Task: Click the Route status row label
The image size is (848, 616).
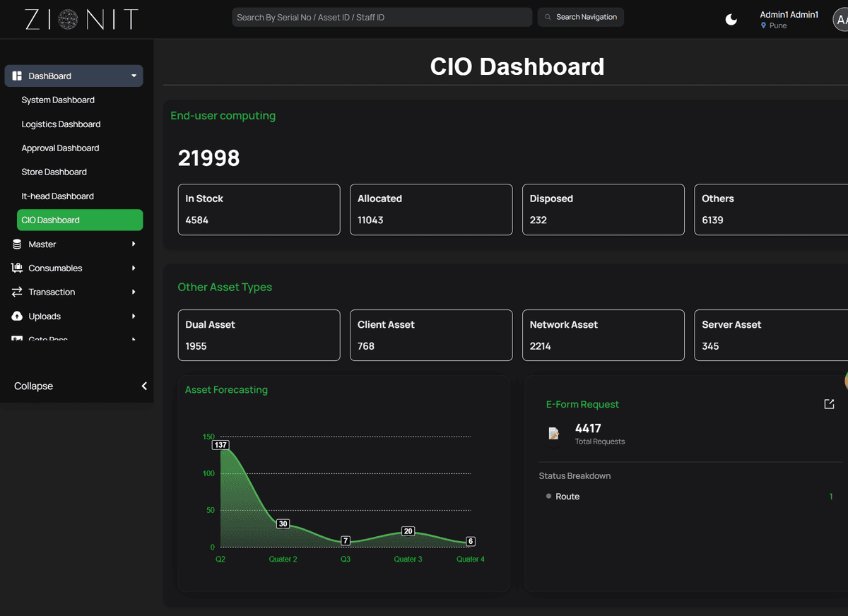Action: click(567, 497)
